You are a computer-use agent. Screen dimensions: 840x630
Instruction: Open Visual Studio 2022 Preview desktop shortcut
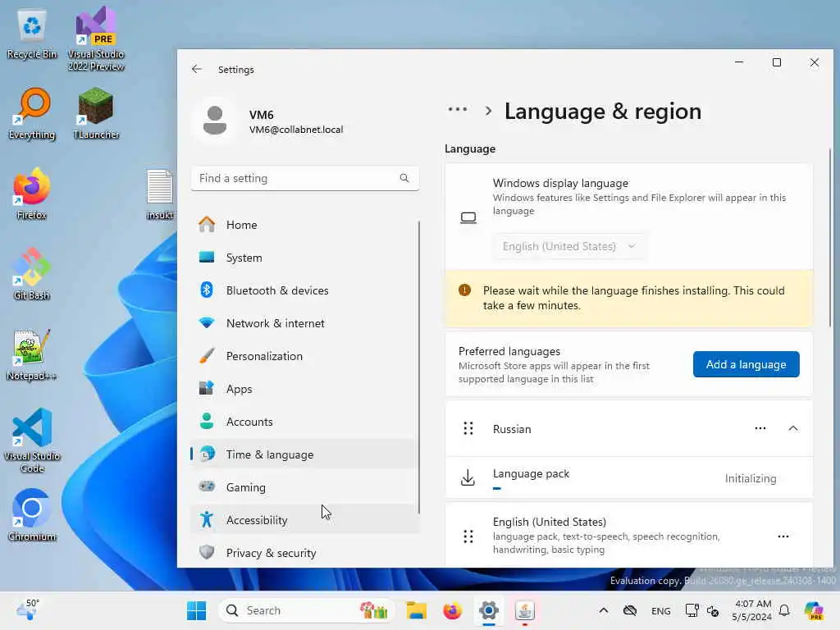(x=96, y=39)
